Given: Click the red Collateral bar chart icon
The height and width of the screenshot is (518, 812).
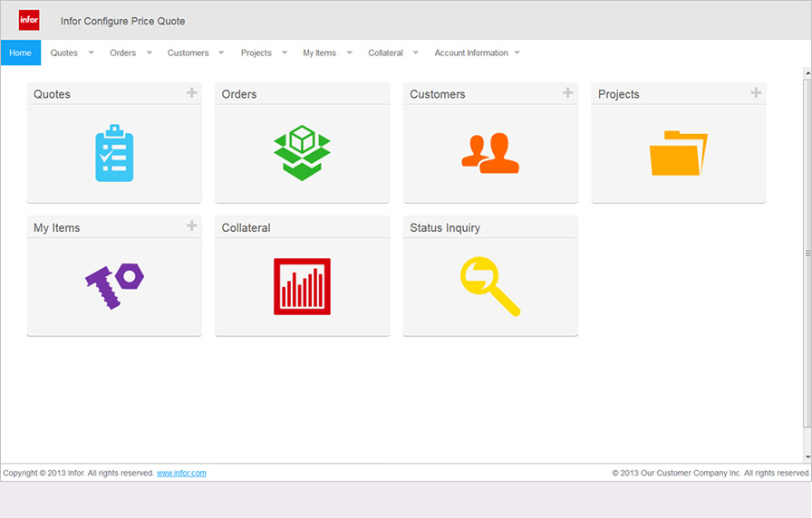Looking at the screenshot, I should pyautogui.click(x=302, y=286).
